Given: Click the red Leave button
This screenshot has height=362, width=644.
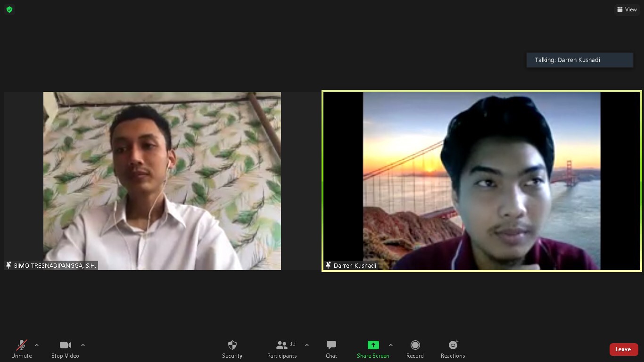Looking at the screenshot, I should pyautogui.click(x=624, y=349).
